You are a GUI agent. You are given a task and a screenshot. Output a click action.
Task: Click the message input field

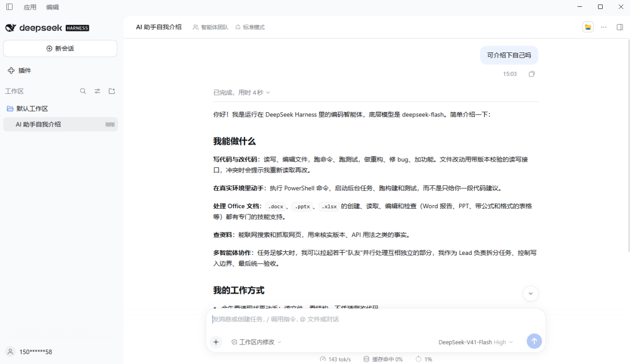(x=375, y=319)
